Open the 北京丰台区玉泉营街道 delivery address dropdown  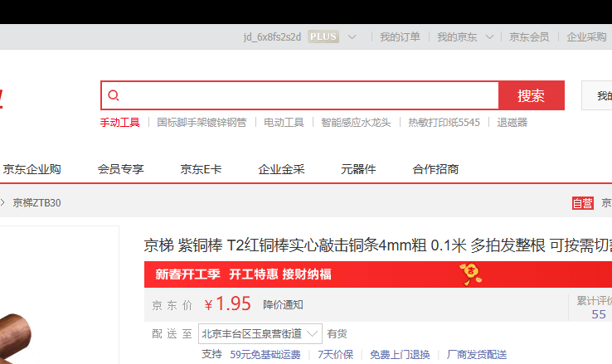point(260,333)
